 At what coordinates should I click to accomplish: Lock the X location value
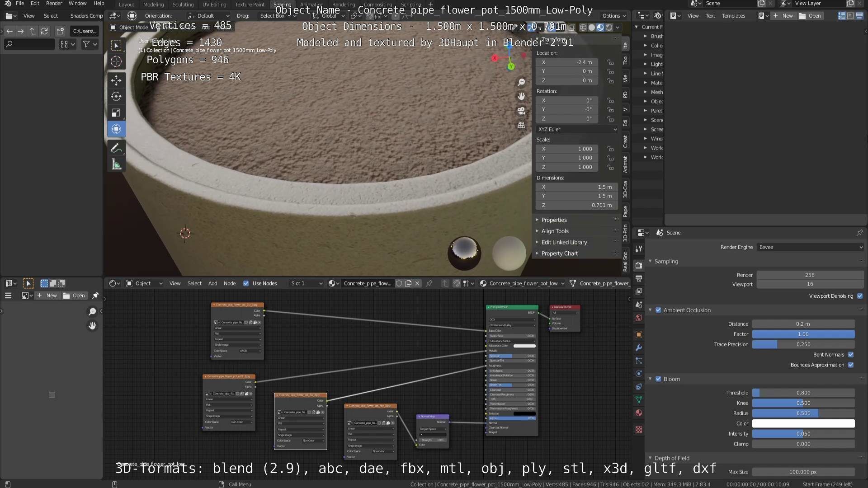(x=610, y=62)
